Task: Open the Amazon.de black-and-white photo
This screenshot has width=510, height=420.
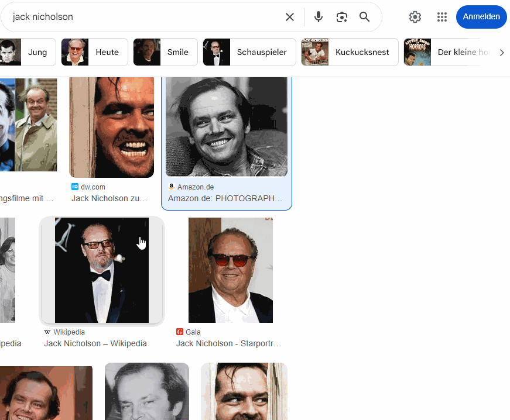Action: pos(227,126)
